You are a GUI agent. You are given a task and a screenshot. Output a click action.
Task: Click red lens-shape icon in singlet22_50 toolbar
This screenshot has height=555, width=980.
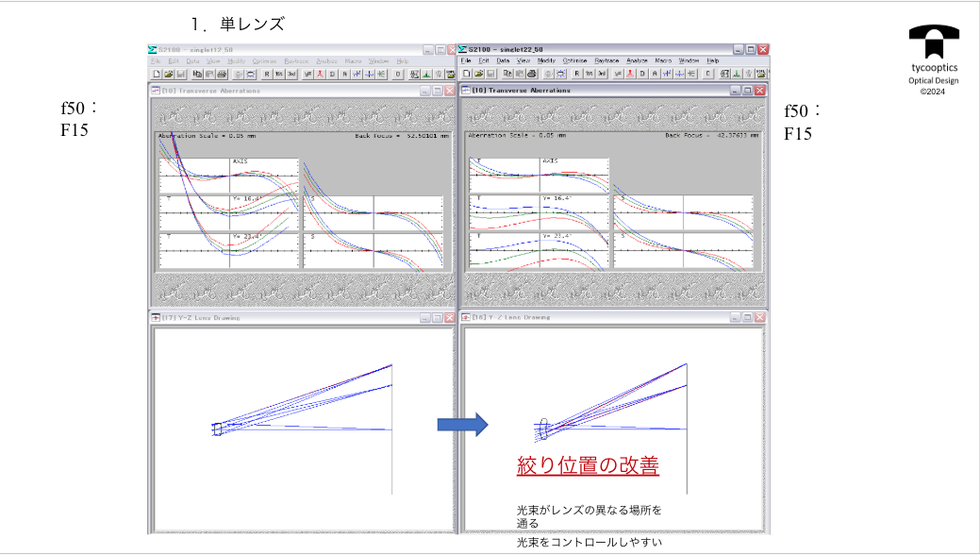click(629, 73)
